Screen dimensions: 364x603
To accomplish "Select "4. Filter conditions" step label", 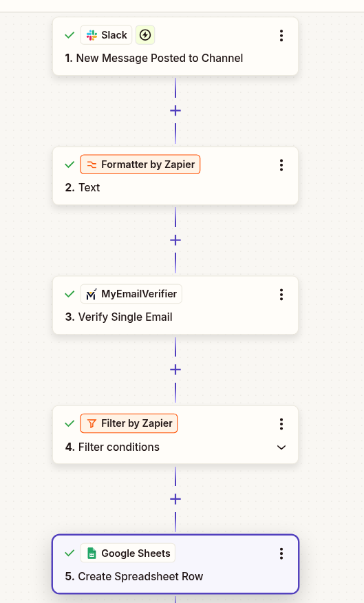I will pyautogui.click(x=112, y=447).
